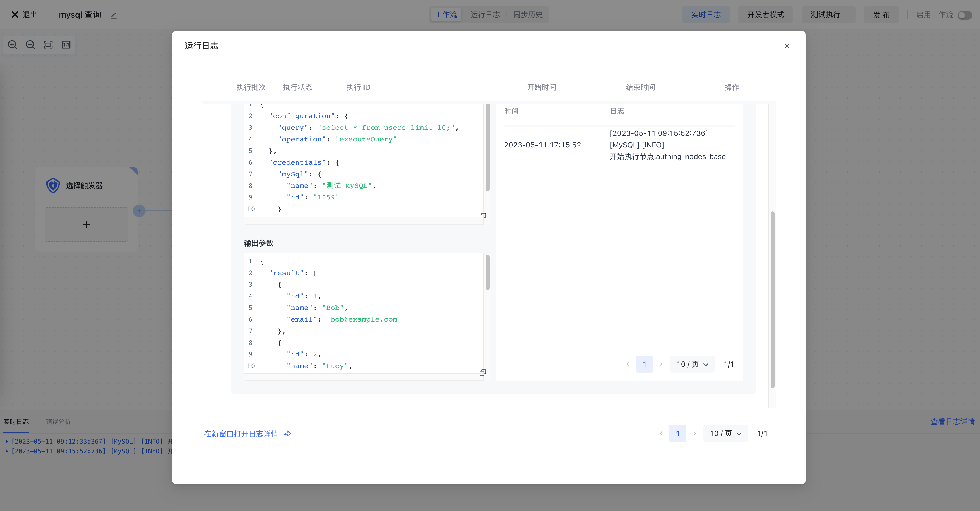Go to next page in bottom pagination
This screenshot has width=980, height=511.
pos(695,433)
